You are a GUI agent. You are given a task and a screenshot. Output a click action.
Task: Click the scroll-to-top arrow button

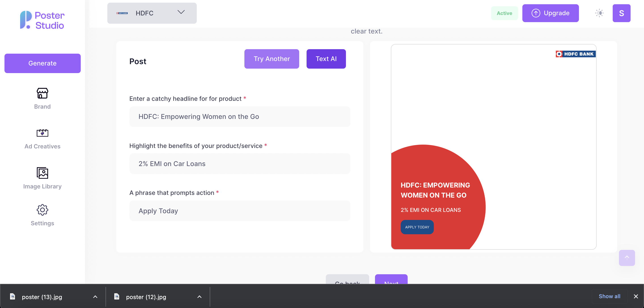(627, 257)
